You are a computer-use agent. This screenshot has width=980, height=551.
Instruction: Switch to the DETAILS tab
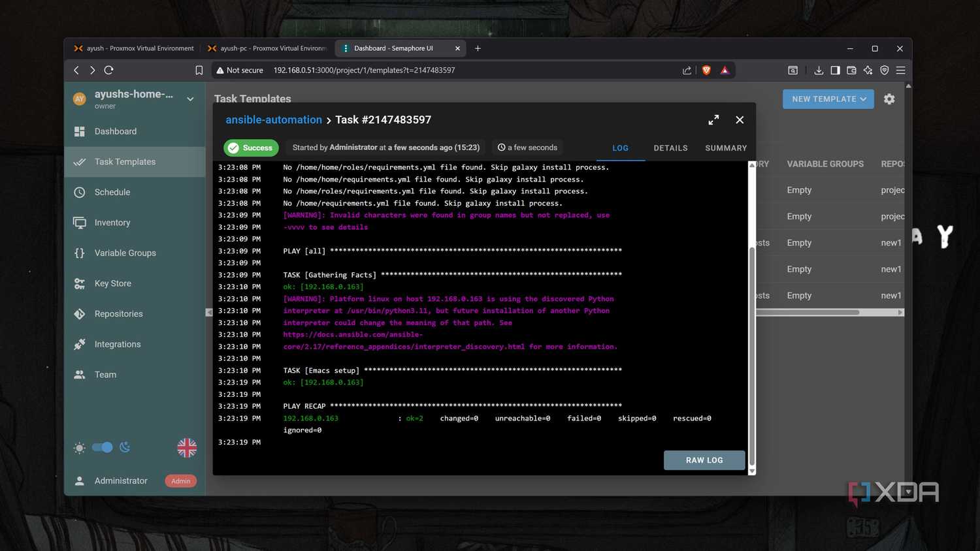tap(670, 148)
